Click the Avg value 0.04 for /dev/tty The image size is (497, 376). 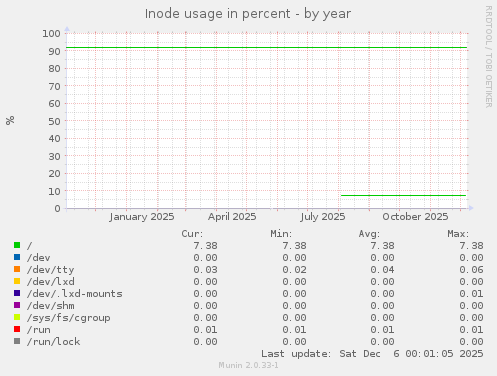[382, 269]
